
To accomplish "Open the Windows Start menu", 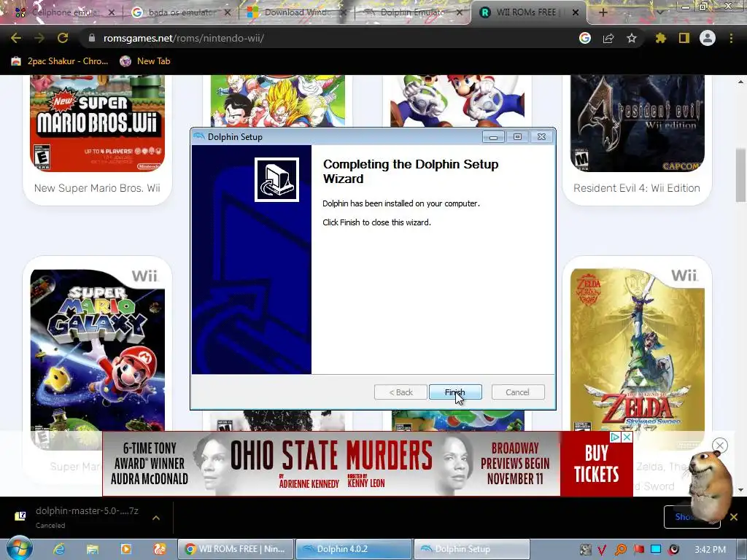I will point(20,548).
